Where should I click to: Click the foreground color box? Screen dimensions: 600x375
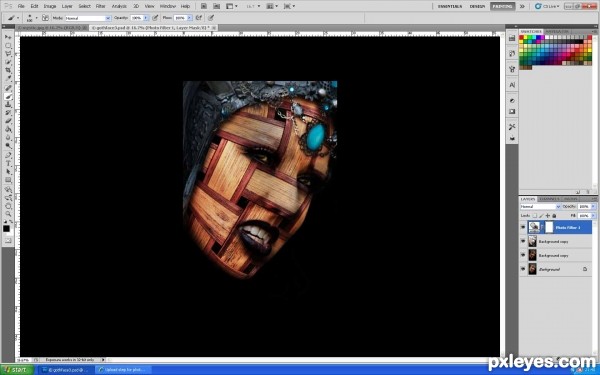pyautogui.click(x=7, y=229)
